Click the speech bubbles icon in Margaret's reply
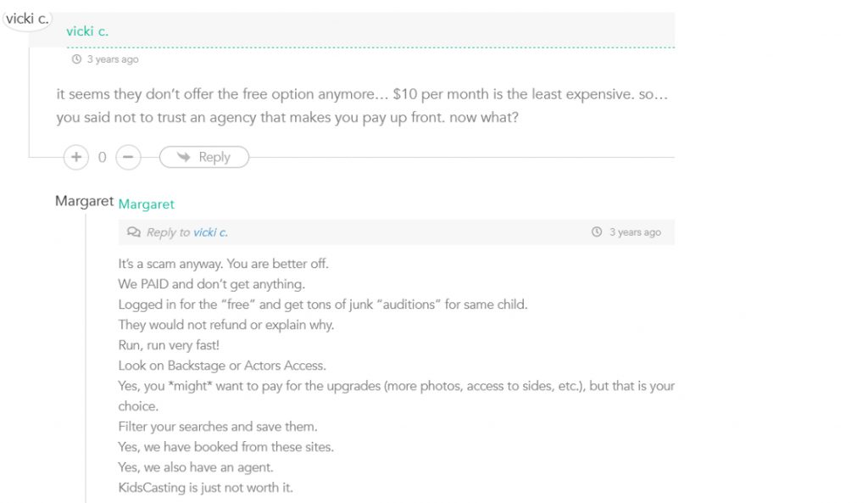Viewport: 868px width, 503px height. click(x=134, y=232)
